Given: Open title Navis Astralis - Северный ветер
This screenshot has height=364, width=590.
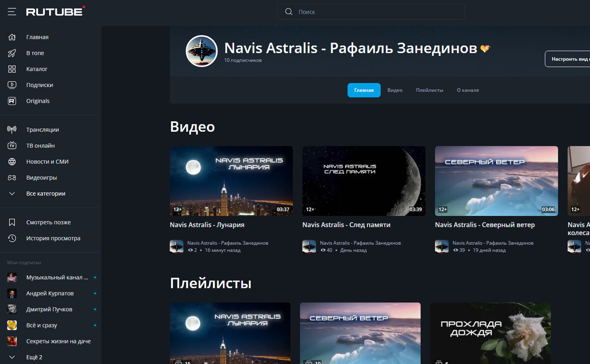Looking at the screenshot, I should point(485,225).
